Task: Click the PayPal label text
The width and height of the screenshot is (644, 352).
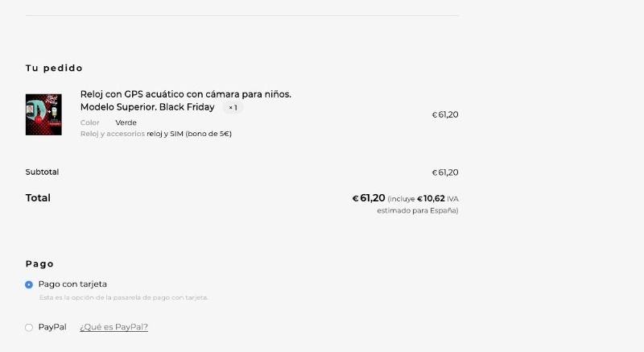Action: (52, 327)
